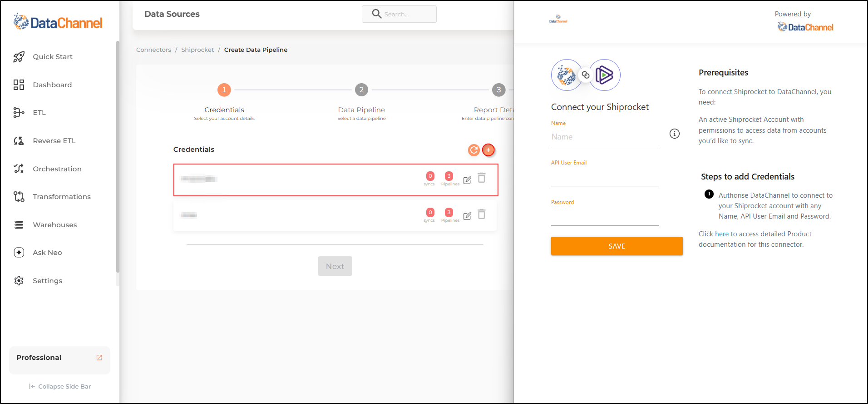Click the Powered by DataChannel logo
This screenshot has height=404, width=868.
click(x=805, y=27)
